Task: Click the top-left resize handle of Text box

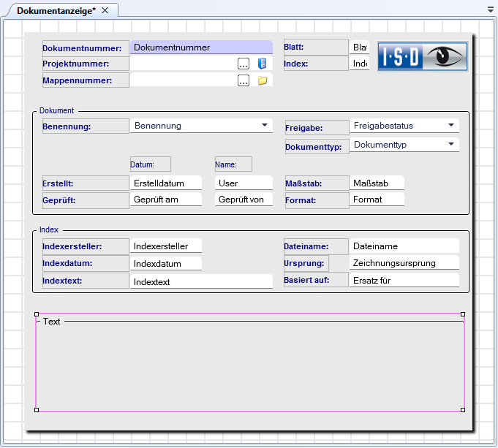Action: click(37, 314)
